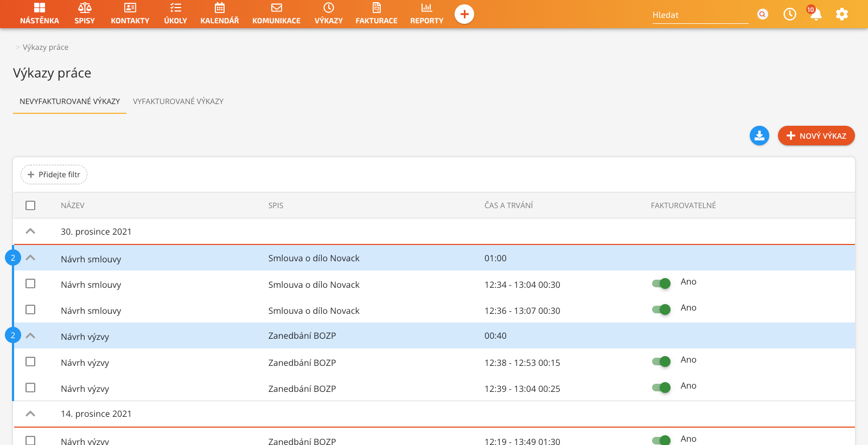Open the timer clock icon in header
Screen dimensions: 868x445
click(790, 14)
